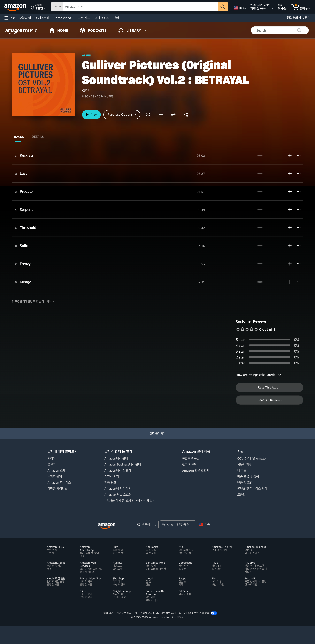Screen dimensions: 315x644
Task: Click the share album icon
Action: [x=186, y=115]
